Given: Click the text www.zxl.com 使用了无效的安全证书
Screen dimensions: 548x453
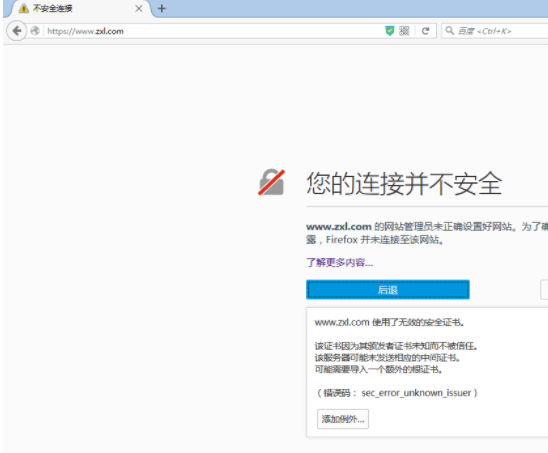Looking at the screenshot, I should click(x=389, y=322).
